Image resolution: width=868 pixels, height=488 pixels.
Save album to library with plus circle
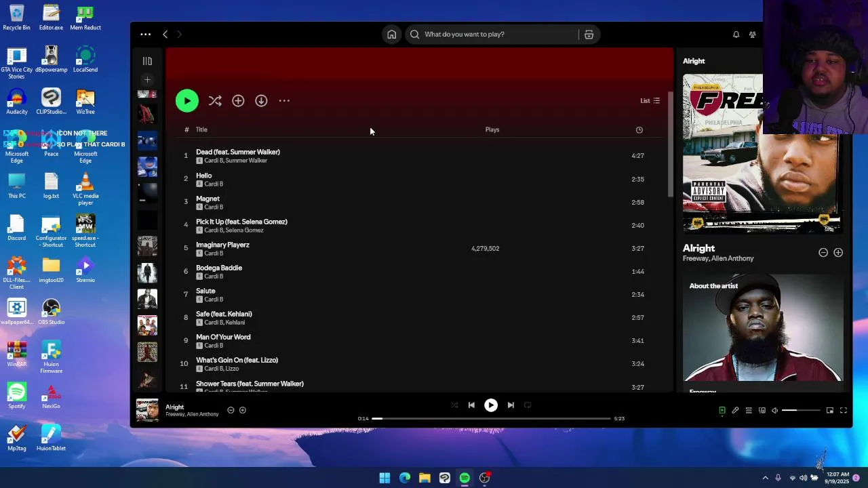pos(238,100)
